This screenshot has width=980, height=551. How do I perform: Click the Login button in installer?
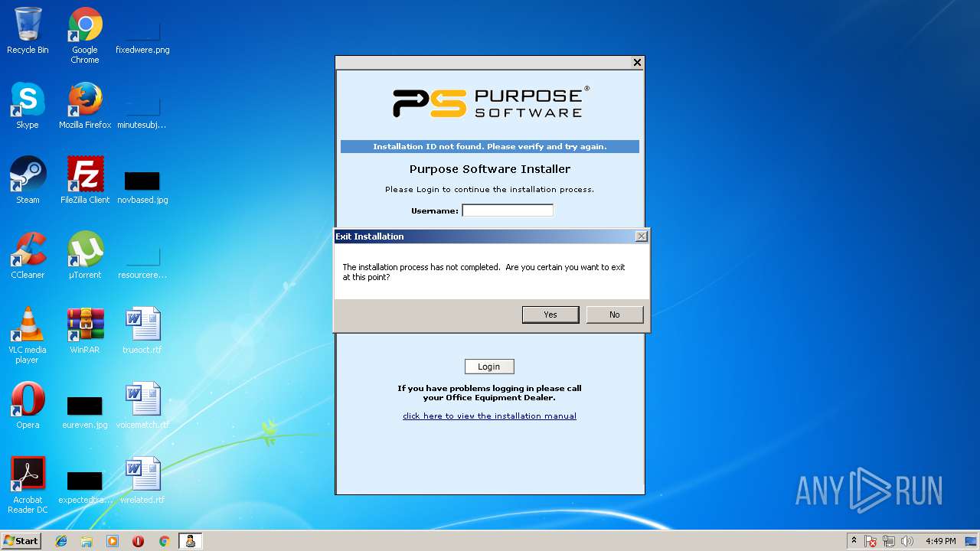[x=489, y=367]
